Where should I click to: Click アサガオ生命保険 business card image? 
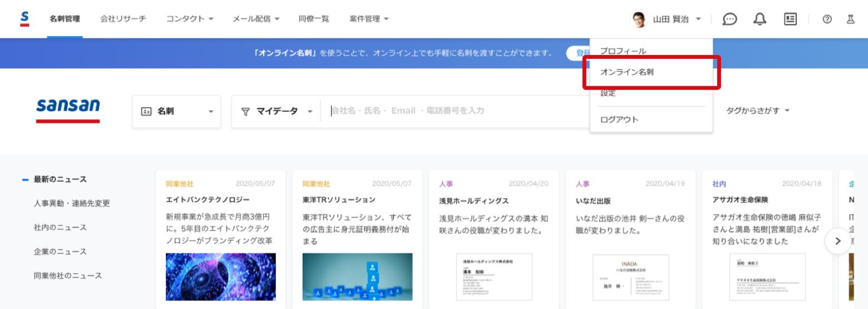(767, 277)
